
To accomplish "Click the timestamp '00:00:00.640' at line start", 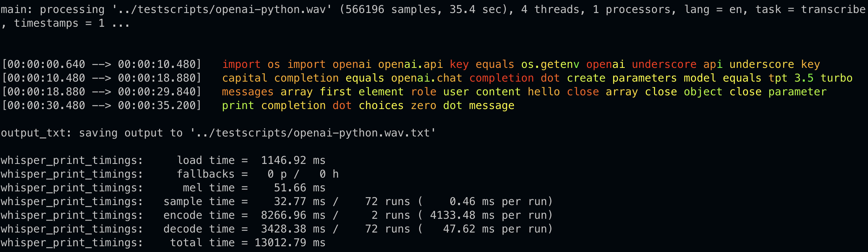I will [46, 64].
